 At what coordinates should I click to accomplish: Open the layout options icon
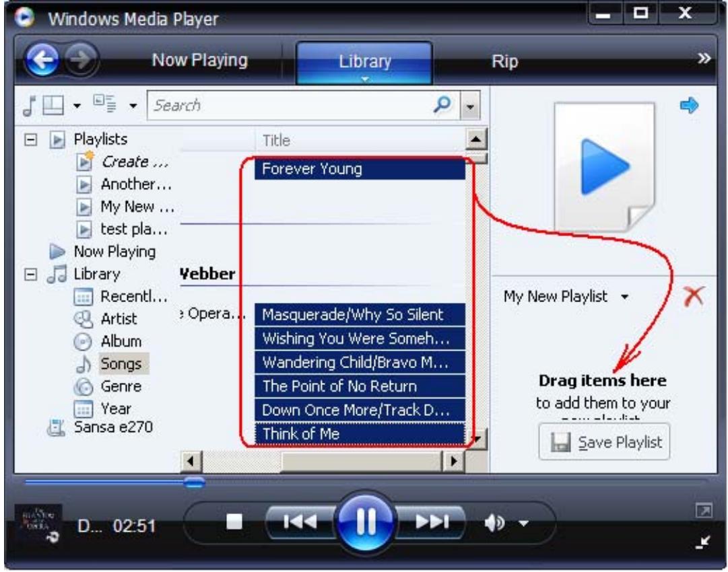[53, 105]
